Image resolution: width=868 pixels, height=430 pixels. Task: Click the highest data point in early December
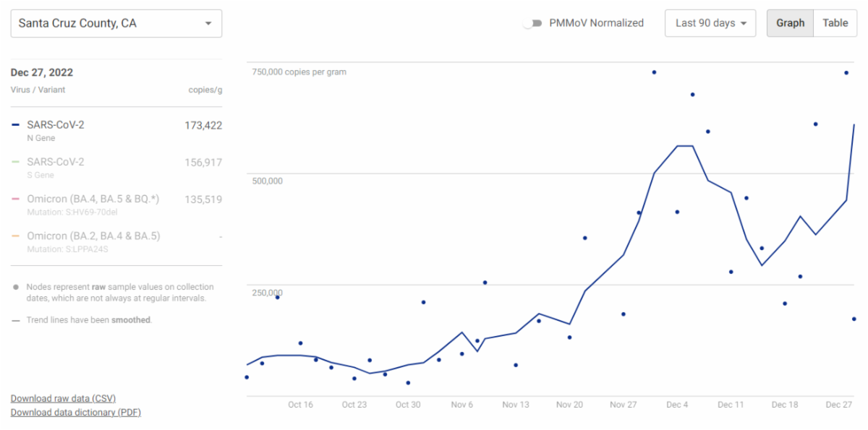654,72
